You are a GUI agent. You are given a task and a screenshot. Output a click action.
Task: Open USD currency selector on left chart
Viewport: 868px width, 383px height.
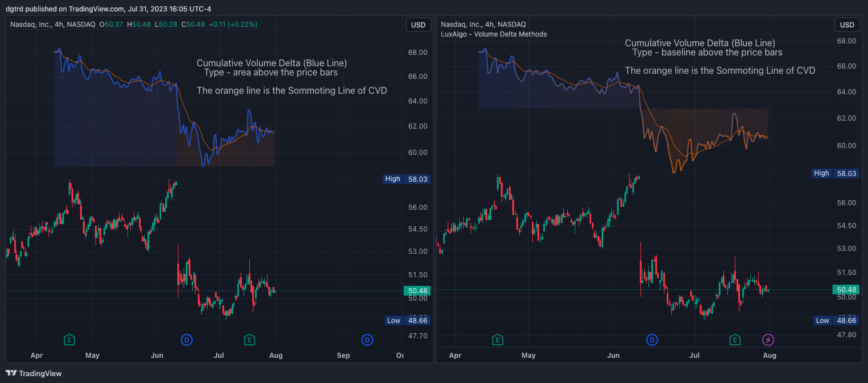(x=419, y=25)
